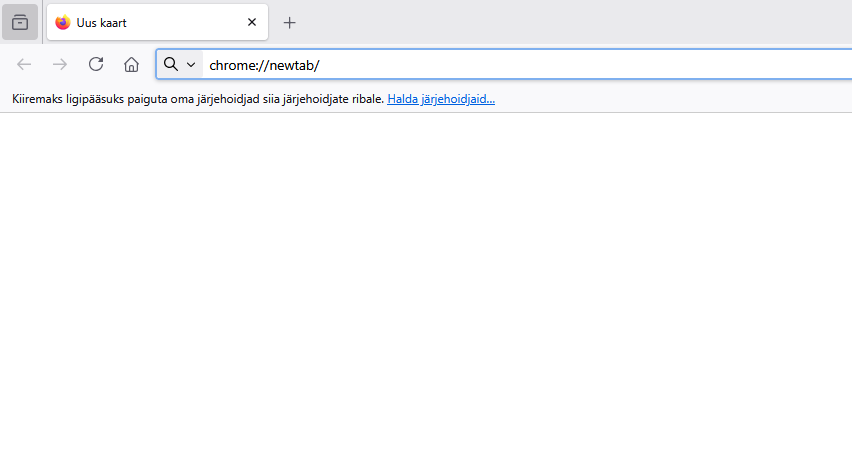The image size is (852, 473).
Task: Open a new tab with the plus button
Action: pos(290,22)
